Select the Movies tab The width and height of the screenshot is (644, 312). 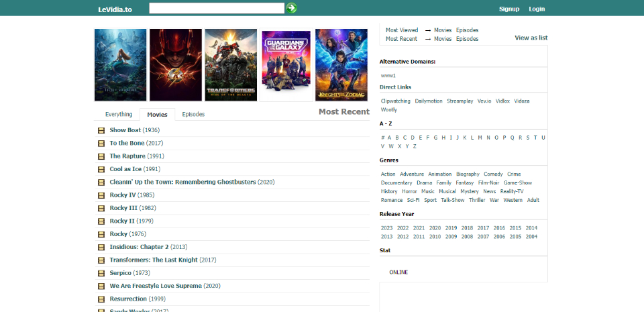[x=157, y=115]
